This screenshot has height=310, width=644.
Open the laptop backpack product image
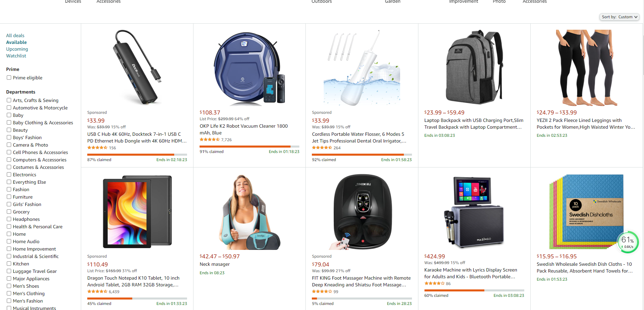pyautogui.click(x=474, y=68)
